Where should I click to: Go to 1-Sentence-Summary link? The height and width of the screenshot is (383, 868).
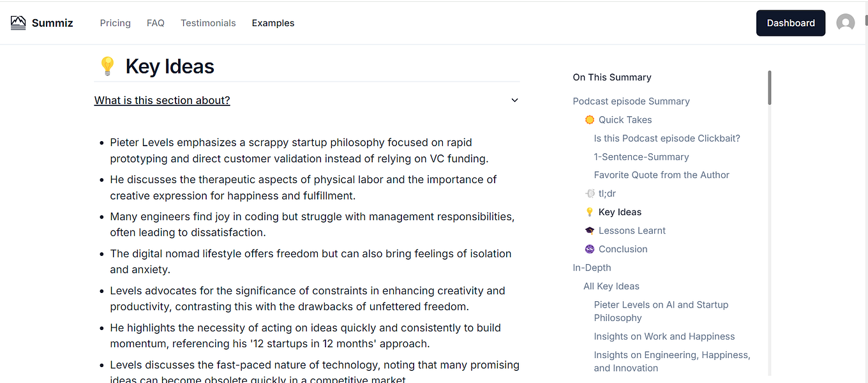click(641, 157)
